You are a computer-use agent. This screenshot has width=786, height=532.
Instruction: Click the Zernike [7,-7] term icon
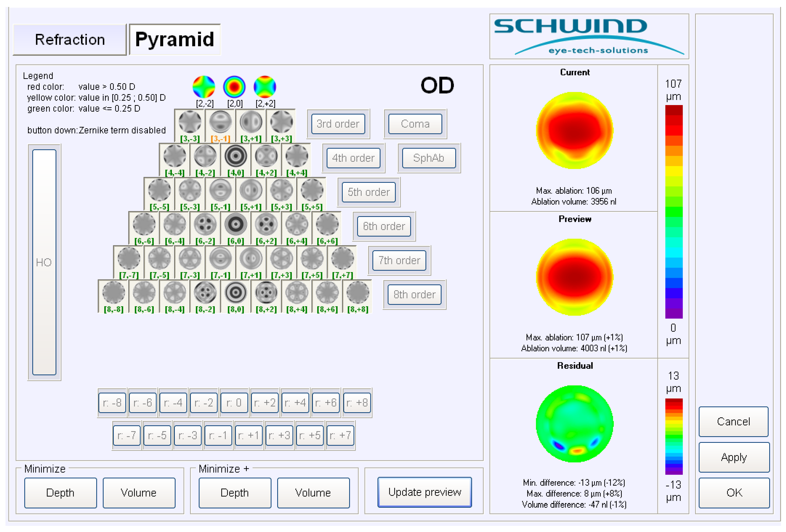click(x=129, y=258)
